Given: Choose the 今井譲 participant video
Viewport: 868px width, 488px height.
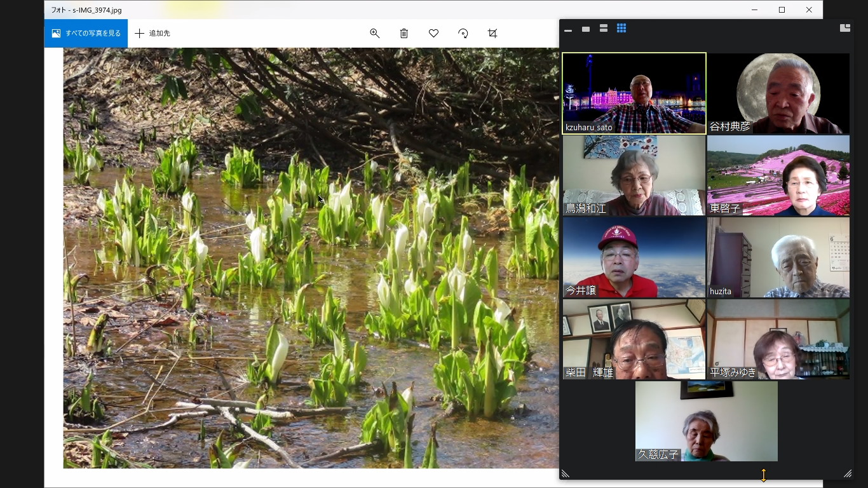Looking at the screenshot, I should tap(634, 257).
